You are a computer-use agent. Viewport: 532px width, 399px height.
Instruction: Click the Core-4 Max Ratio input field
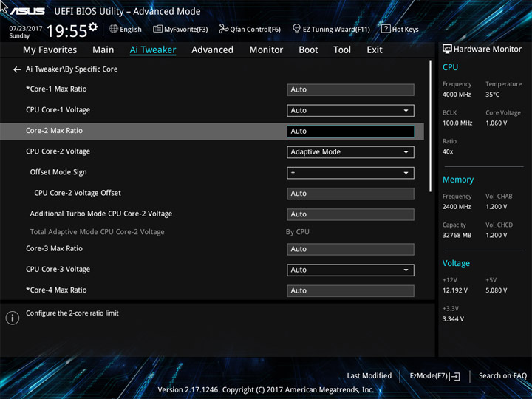pyautogui.click(x=350, y=291)
